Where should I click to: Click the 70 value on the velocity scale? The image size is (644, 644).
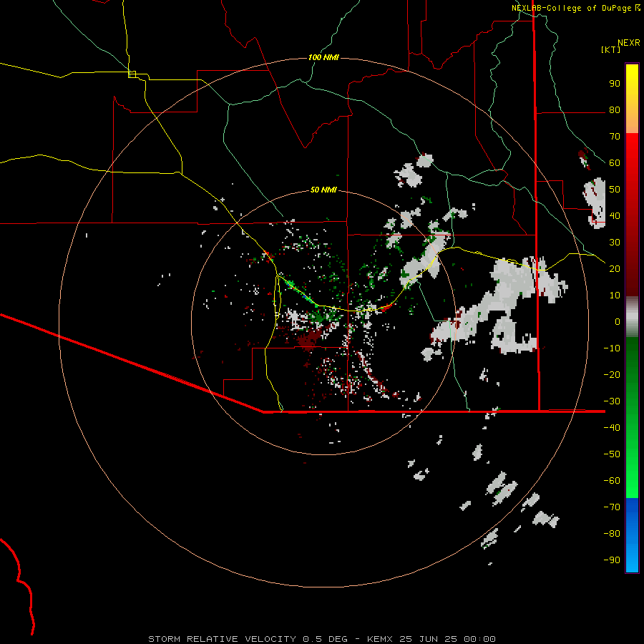point(615,137)
